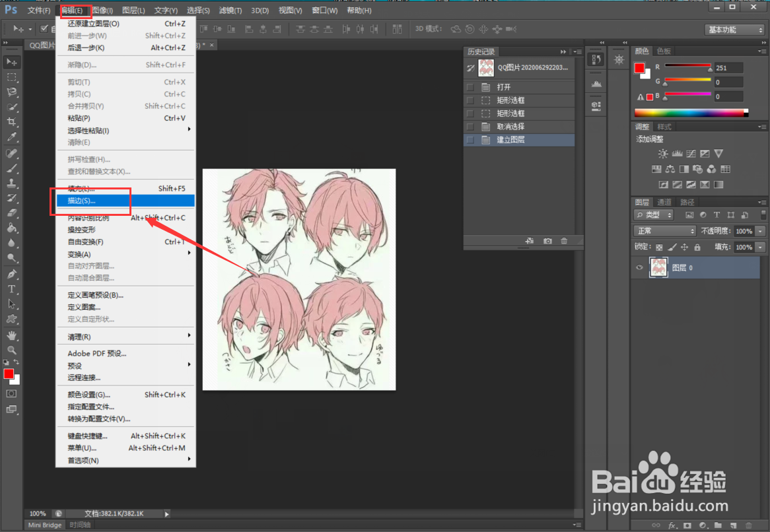Expand the 选择性粘贴 submenu
770x532 pixels.
[125, 130]
